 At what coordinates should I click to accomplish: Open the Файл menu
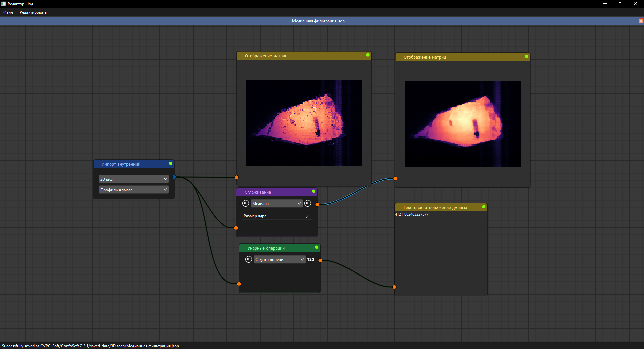click(x=8, y=12)
